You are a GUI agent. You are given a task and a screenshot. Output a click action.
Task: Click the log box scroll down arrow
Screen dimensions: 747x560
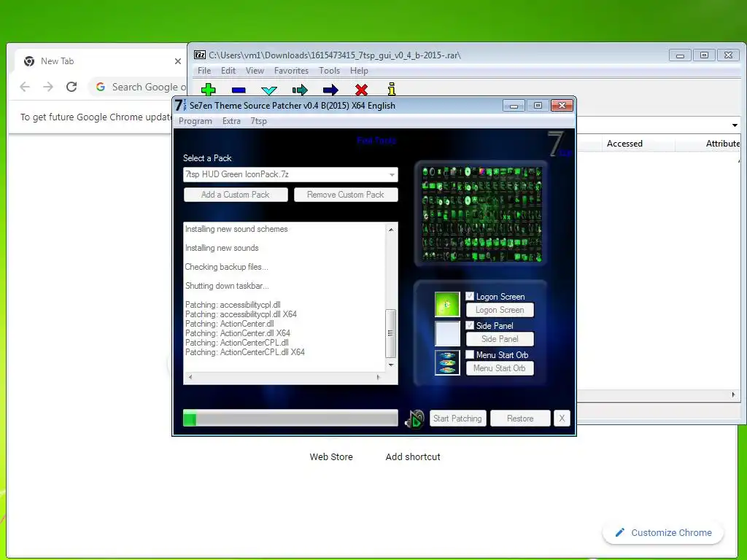pos(391,365)
